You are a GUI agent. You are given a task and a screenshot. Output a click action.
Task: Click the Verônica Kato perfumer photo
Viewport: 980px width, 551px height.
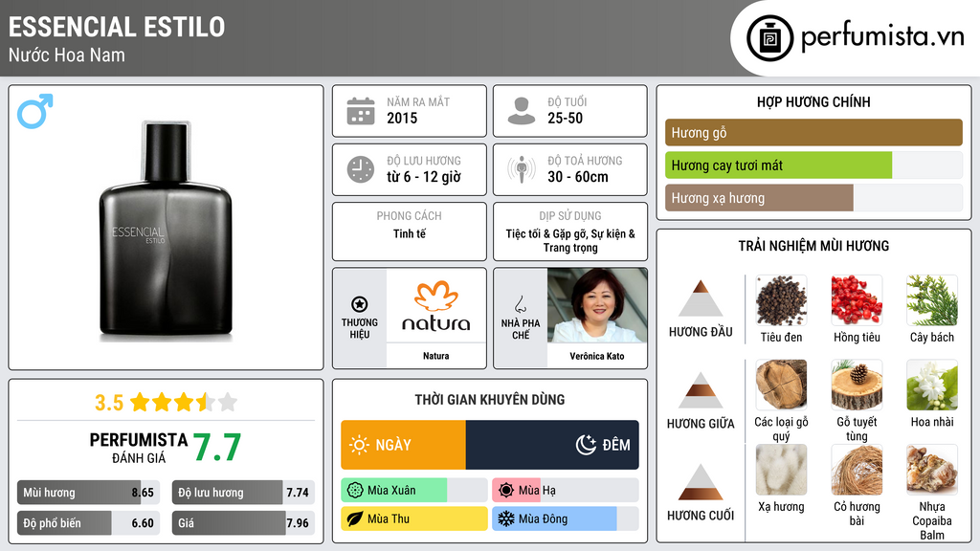coord(597,305)
